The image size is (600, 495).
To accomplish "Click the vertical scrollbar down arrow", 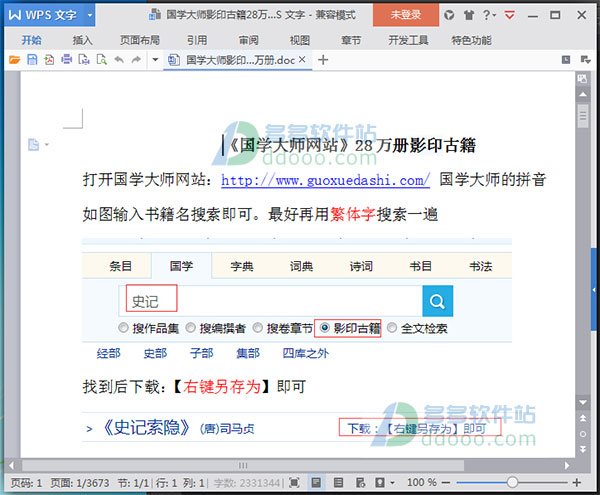I will [582, 402].
